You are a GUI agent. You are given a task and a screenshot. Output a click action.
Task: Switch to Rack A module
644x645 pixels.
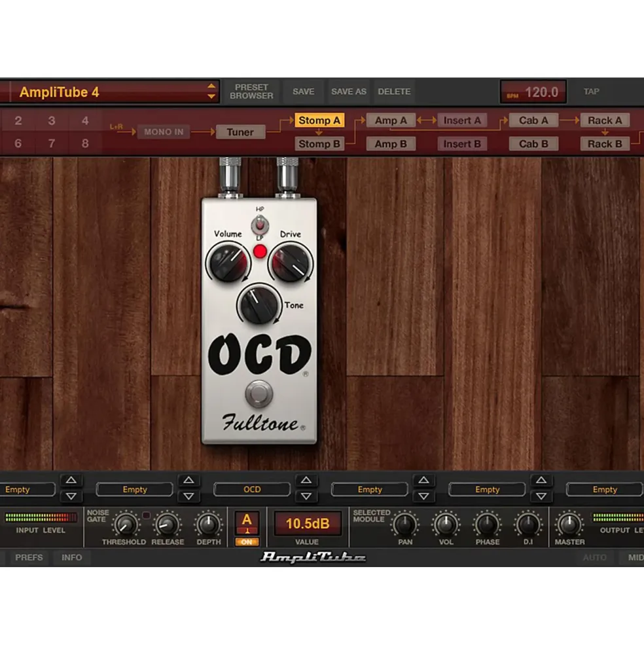coord(605,120)
